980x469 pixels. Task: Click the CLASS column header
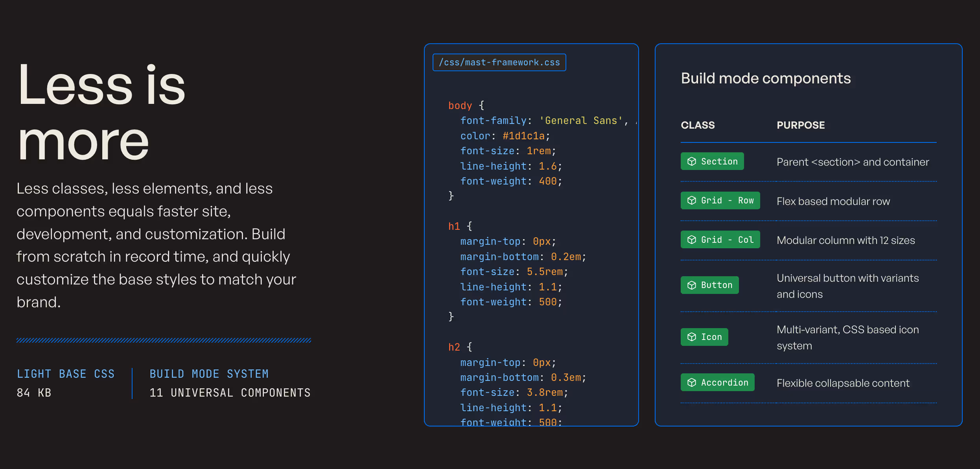(698, 125)
